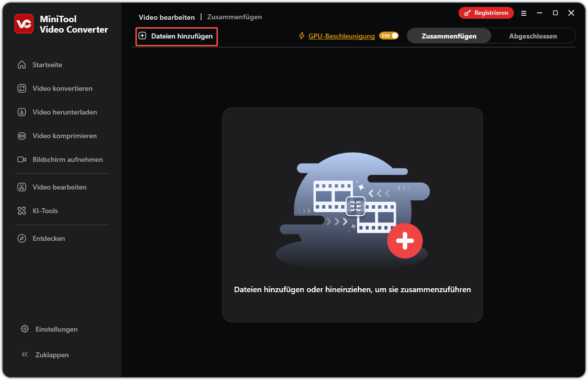Click the Video bearbeiten scissors icon
The width and height of the screenshot is (588, 380).
point(22,187)
